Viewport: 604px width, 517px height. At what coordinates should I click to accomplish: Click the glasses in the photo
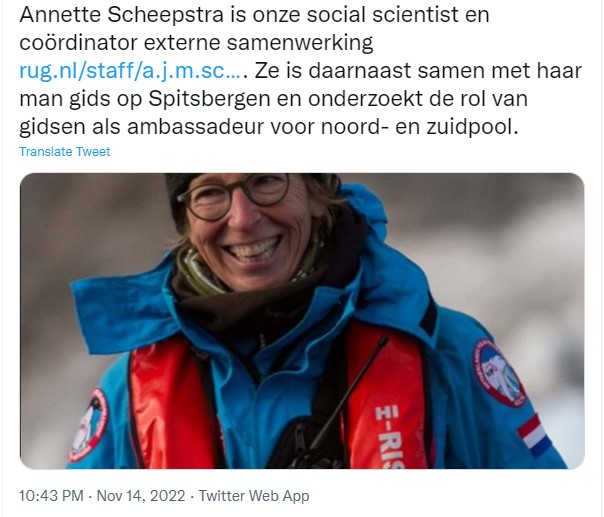point(237,197)
